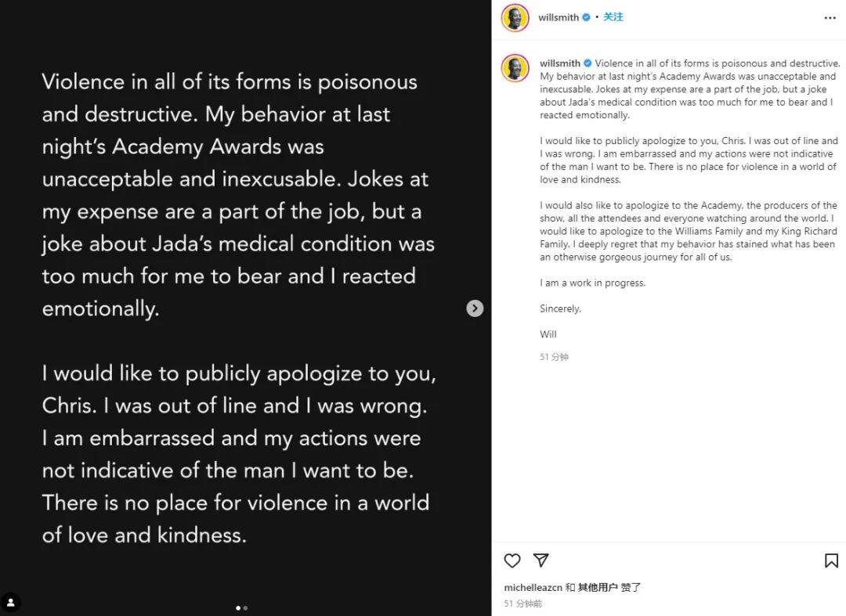846x616 pixels.
Task: Select first carousel dot indicator
Action: click(238, 608)
